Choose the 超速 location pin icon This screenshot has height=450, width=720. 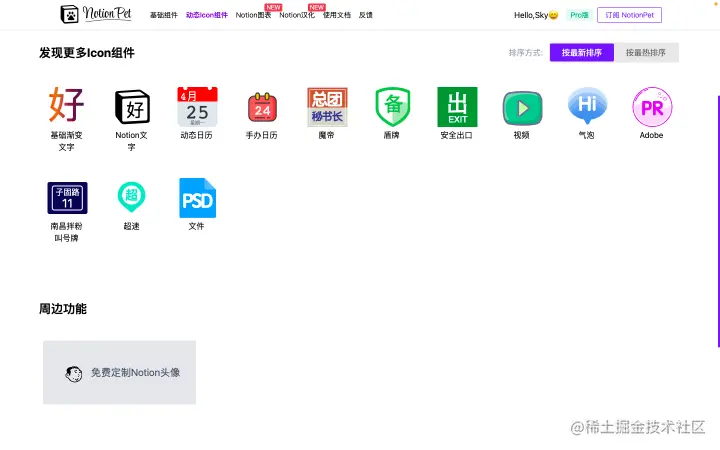tap(132, 197)
